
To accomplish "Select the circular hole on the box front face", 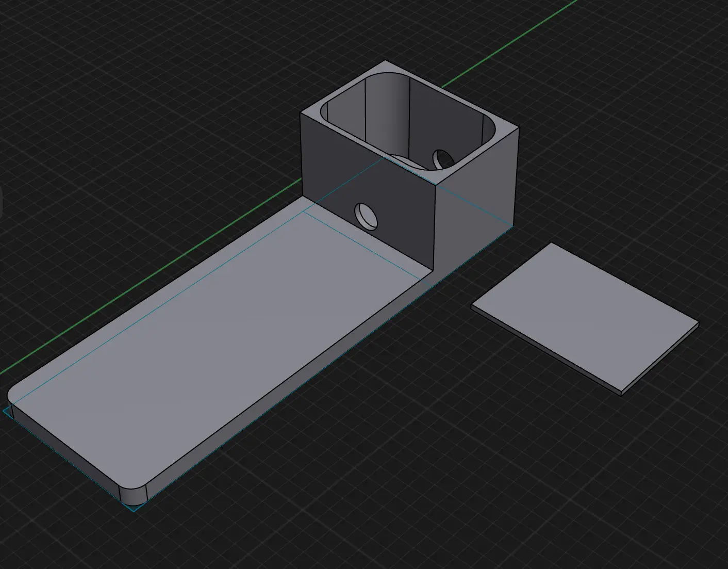I will (x=367, y=216).
